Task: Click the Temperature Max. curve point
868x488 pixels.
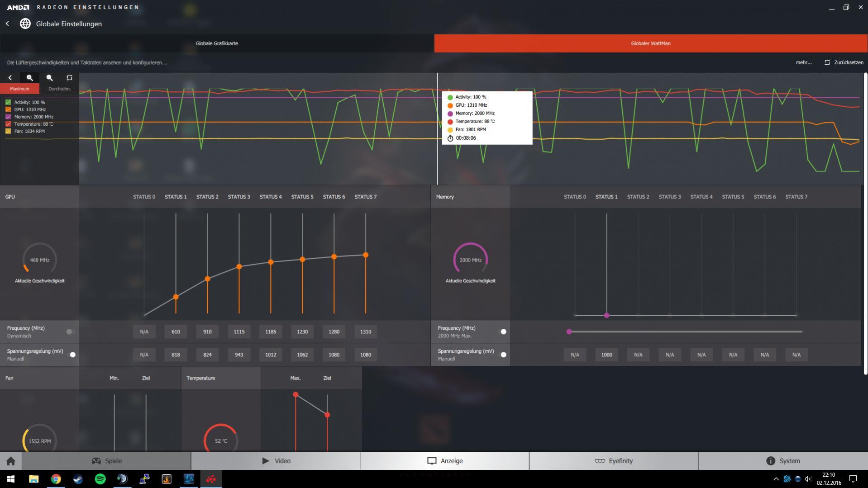Action: pos(296,395)
